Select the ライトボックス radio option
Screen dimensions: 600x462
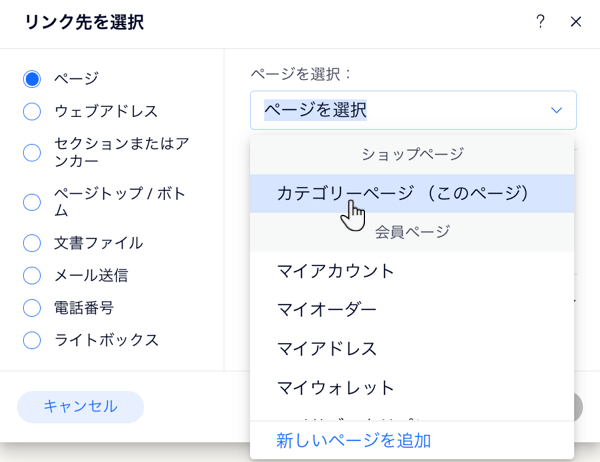click(32, 340)
